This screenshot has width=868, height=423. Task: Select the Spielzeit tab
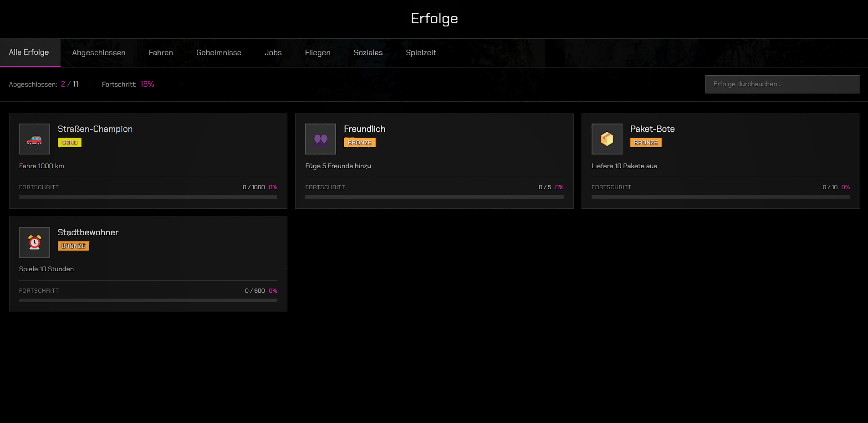click(x=421, y=53)
